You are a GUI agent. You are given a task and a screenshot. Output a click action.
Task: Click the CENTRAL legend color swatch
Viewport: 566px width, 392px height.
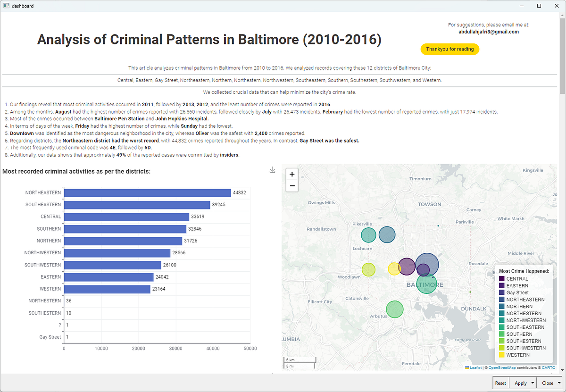502,279
